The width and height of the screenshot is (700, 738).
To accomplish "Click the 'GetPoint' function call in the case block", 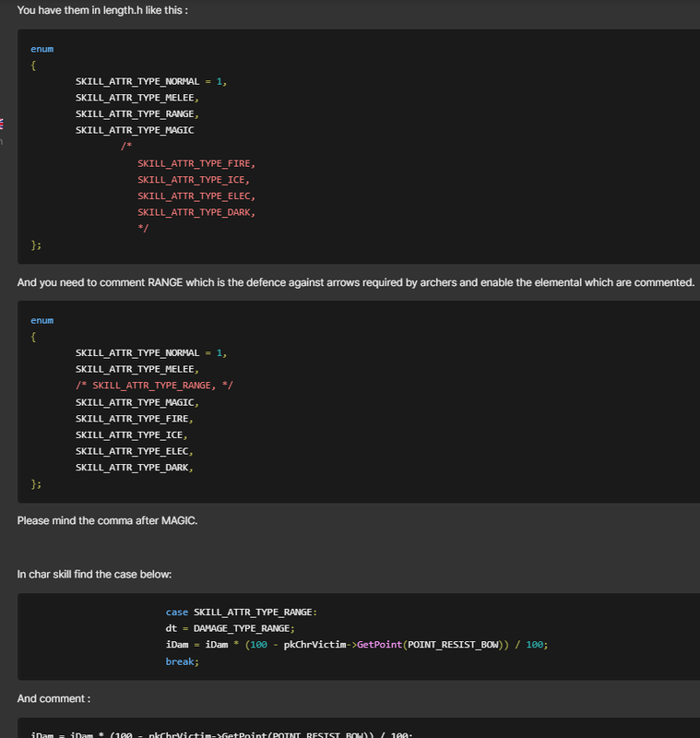I will click(x=379, y=645).
